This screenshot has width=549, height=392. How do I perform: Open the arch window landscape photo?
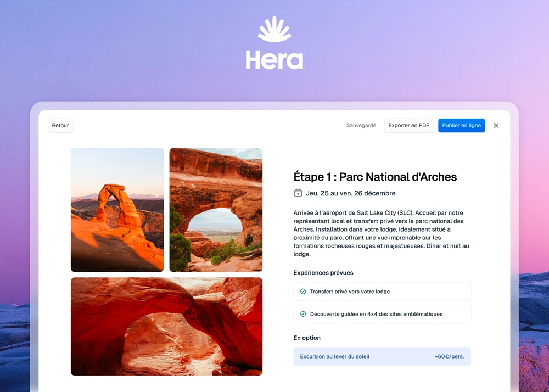coord(216,210)
